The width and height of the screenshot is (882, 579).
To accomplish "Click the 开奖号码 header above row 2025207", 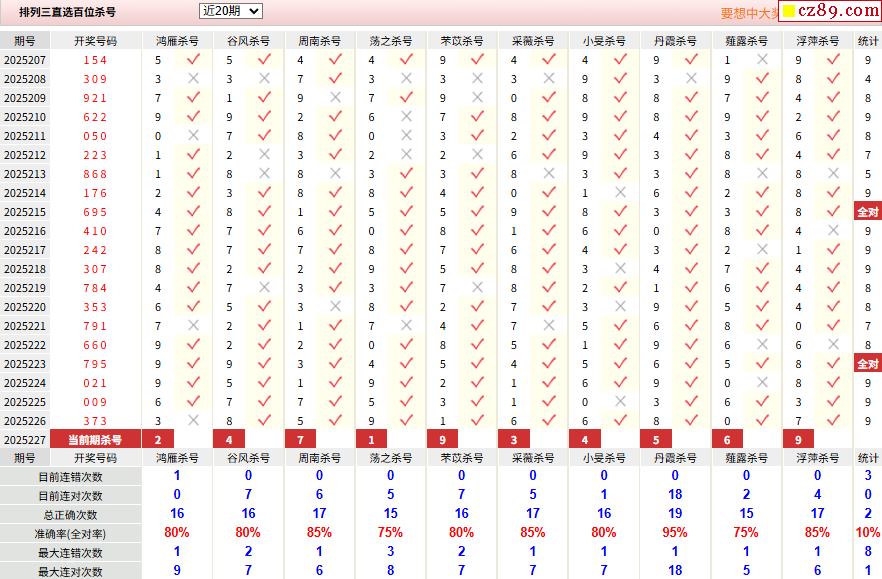I will [95, 41].
